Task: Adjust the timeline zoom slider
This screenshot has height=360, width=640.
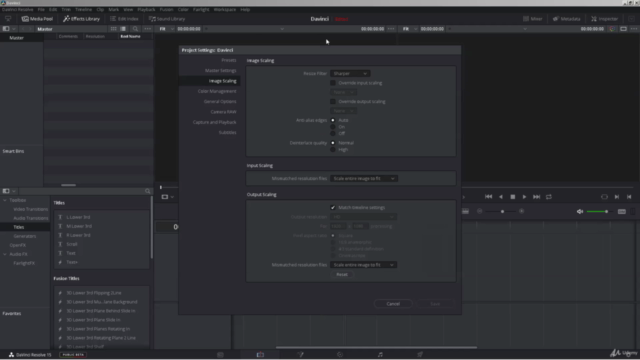Action: (502, 211)
